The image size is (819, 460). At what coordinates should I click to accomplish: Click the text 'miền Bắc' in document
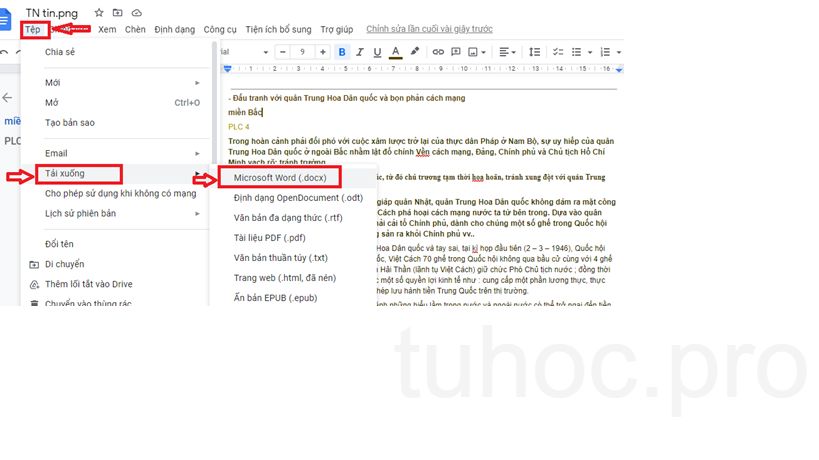click(245, 112)
